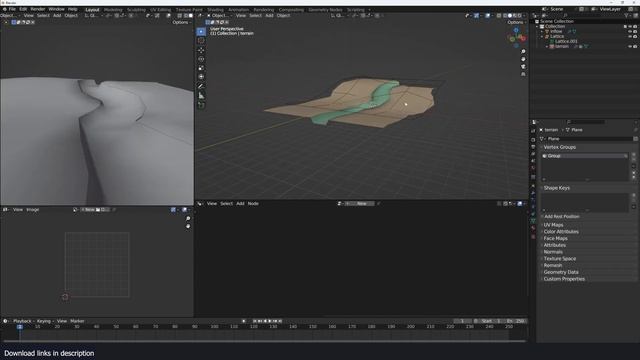Click timeline Play button
This screenshot has width=640, height=360.
tap(270, 321)
